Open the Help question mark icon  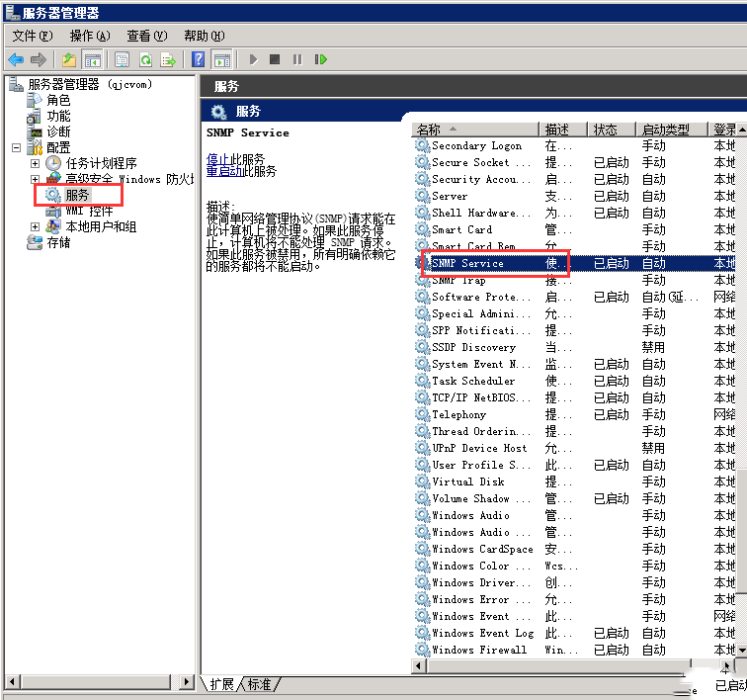click(199, 59)
